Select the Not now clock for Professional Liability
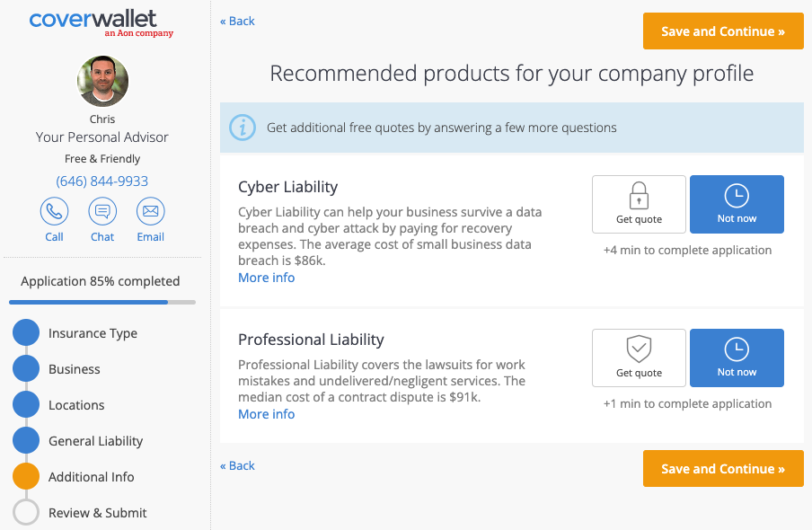Viewport: 812px width, 530px height. pyautogui.click(x=737, y=358)
